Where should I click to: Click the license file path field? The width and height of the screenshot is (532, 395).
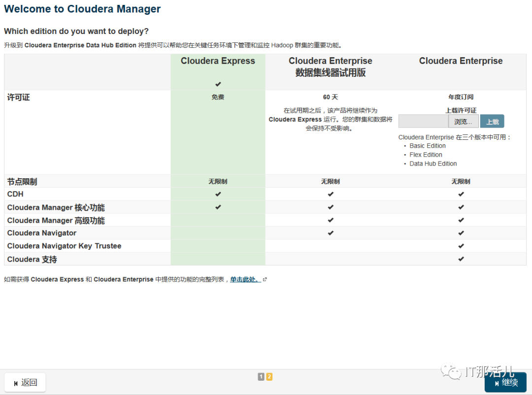coord(424,122)
